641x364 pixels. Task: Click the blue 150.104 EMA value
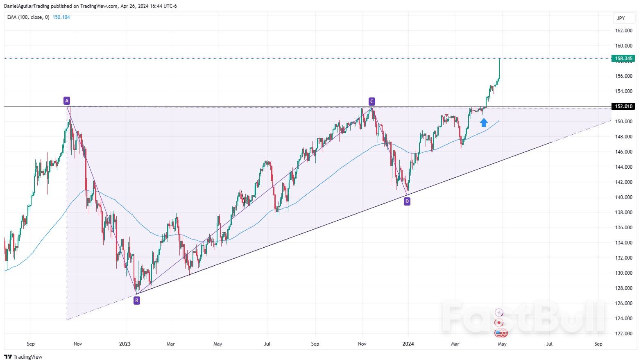pos(61,17)
